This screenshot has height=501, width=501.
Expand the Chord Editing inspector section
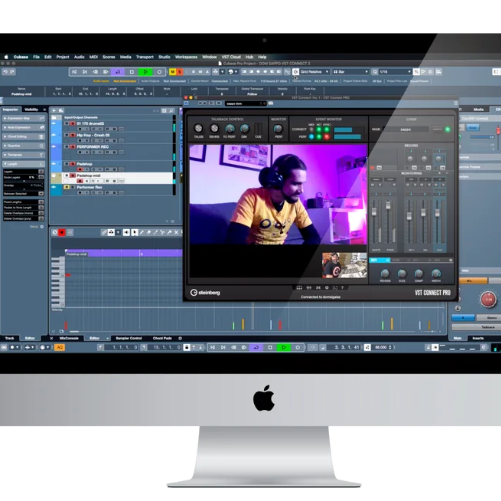(x=23, y=137)
